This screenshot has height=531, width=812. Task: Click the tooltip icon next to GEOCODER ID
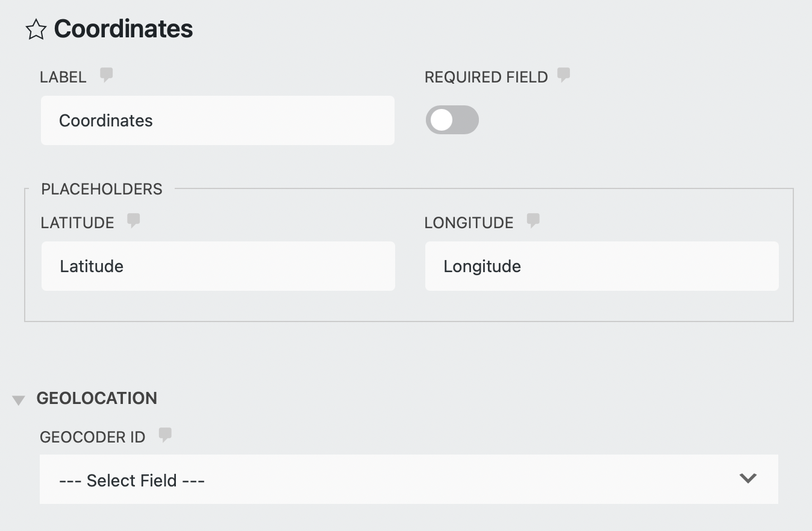pos(166,435)
